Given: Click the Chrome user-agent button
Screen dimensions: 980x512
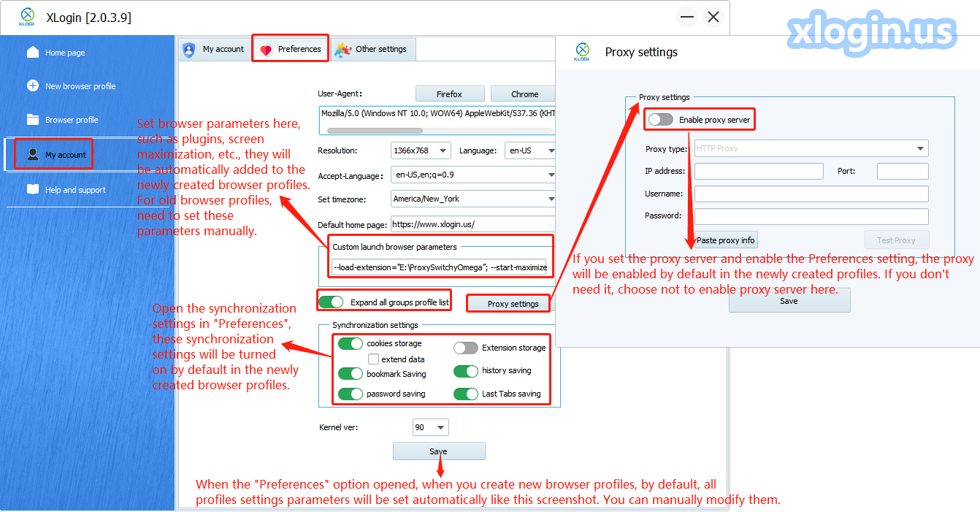Looking at the screenshot, I should [524, 93].
